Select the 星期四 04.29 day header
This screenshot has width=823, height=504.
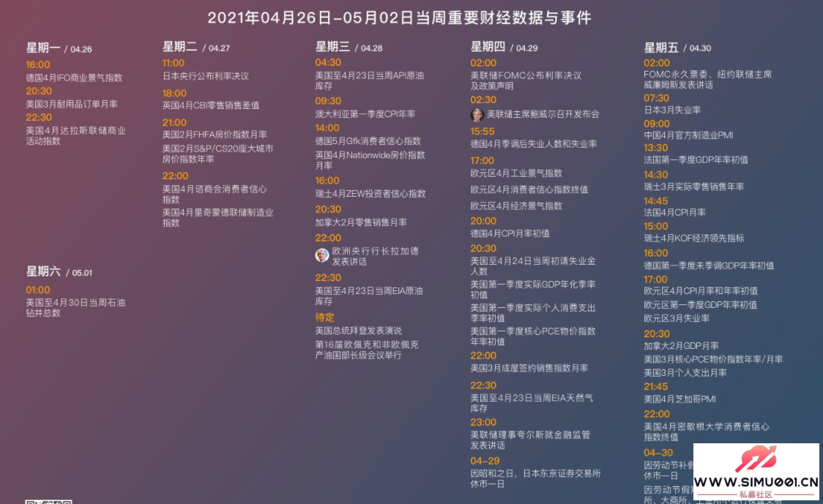point(504,47)
